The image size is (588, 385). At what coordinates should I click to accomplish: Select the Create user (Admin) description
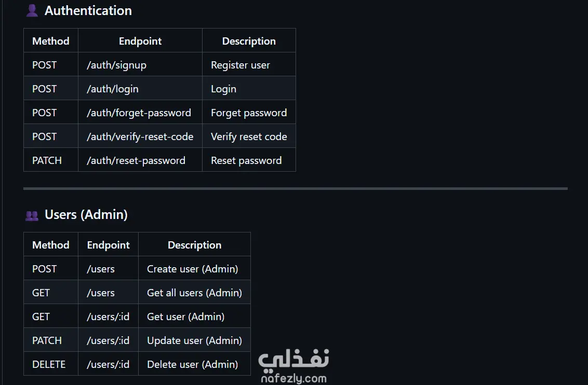(x=192, y=269)
